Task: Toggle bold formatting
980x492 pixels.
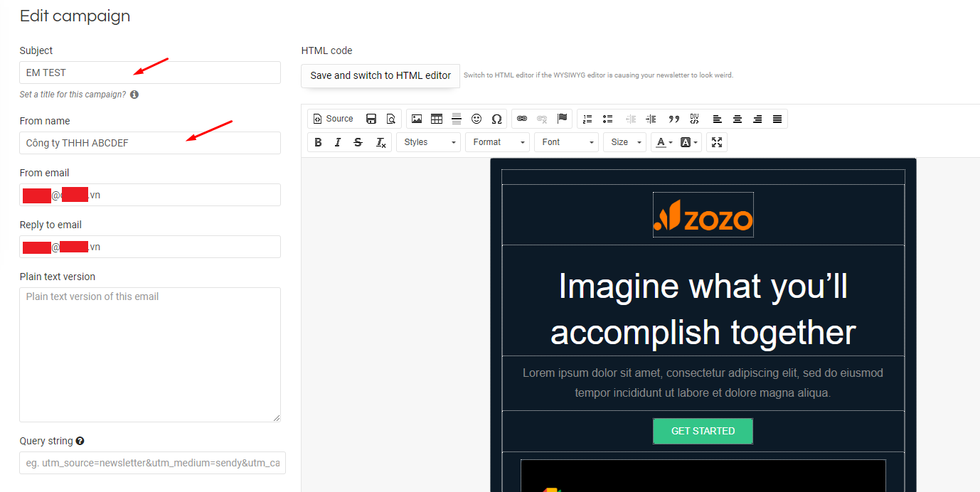Action: click(318, 142)
